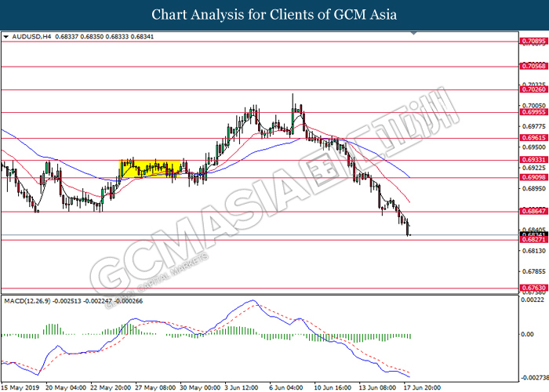Viewport: 549px width, 392px height.
Task: Click the 6 Jun 04:00 time label
Action: [286, 388]
